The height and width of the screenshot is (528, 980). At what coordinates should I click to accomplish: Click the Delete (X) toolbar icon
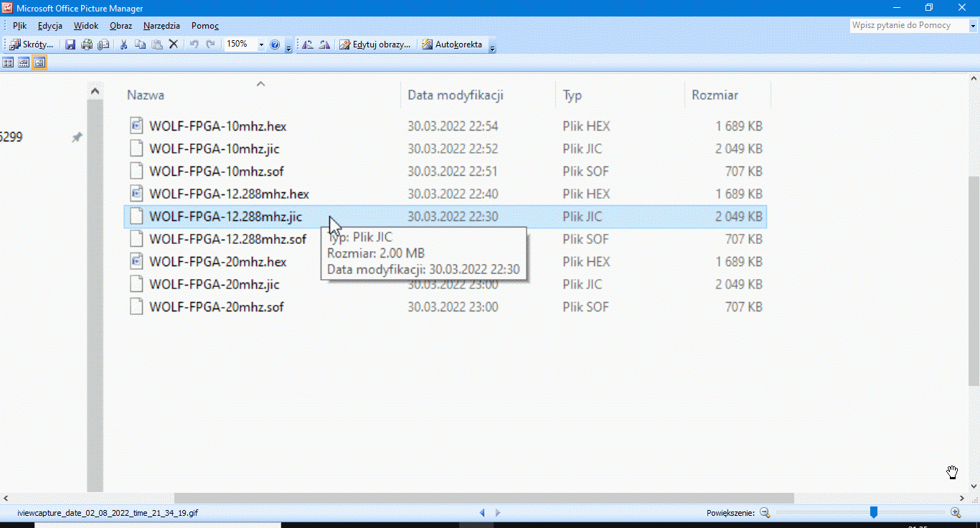pos(173,44)
